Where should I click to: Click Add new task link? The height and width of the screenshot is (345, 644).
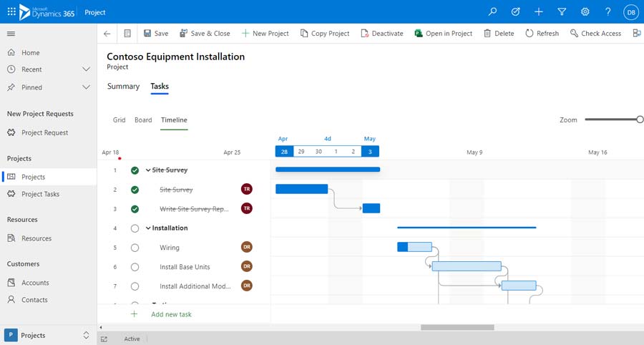(171, 314)
